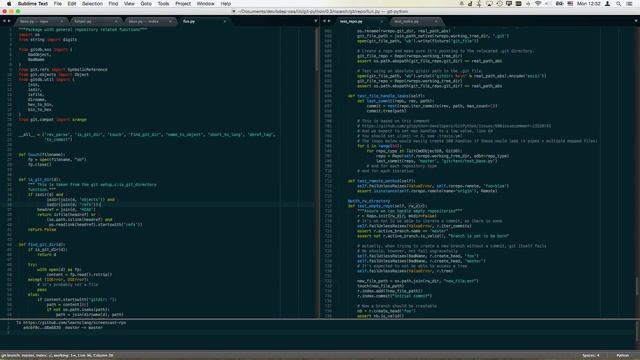
Task: Open the Wi-Fi status menu
Action: click(538, 4)
